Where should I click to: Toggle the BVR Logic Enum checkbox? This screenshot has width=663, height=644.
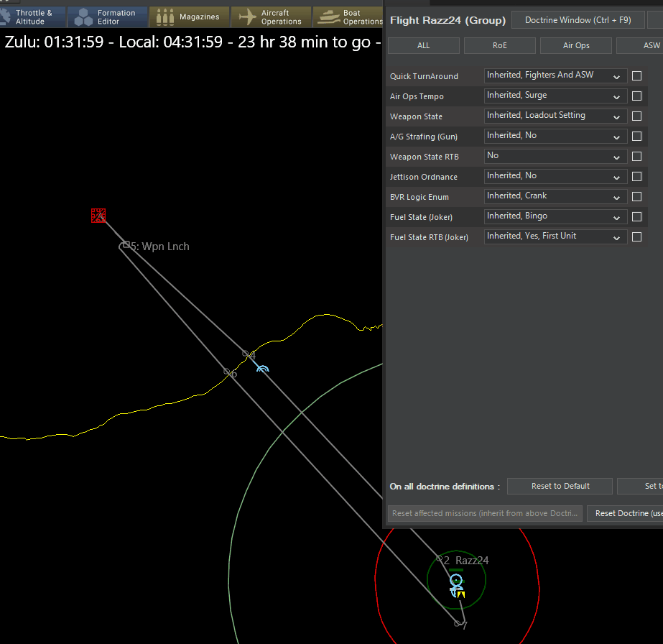click(637, 197)
